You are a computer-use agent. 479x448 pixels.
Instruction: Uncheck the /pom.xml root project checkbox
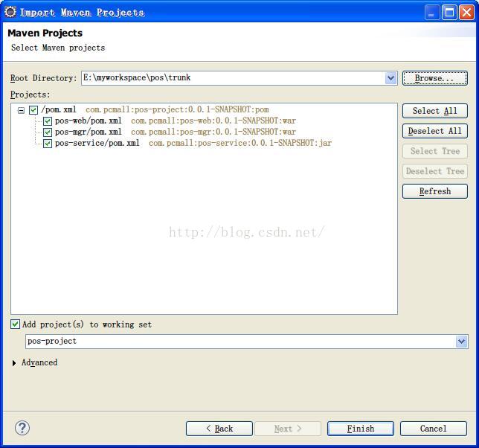(x=33, y=109)
